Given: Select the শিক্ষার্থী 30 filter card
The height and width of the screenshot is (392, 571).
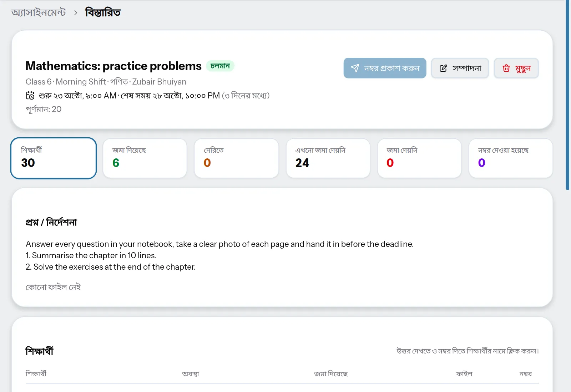Looking at the screenshot, I should click(x=54, y=158).
